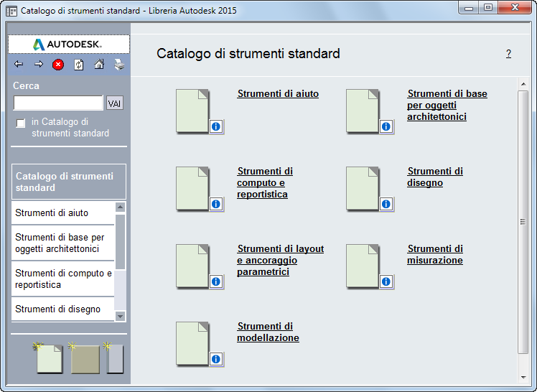Select Strumenti di base per oggetti in sidebar
The image size is (537, 392).
point(62,243)
